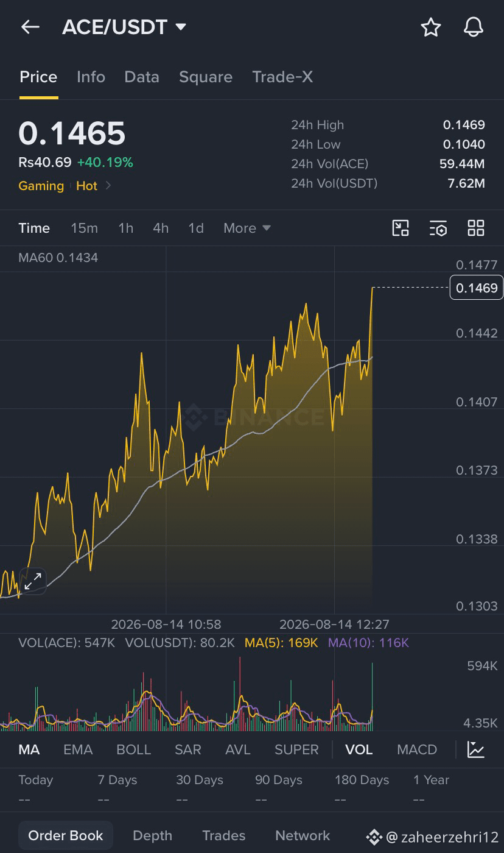Open the grid layout icon
The width and height of the screenshot is (504, 853).
[x=476, y=228]
